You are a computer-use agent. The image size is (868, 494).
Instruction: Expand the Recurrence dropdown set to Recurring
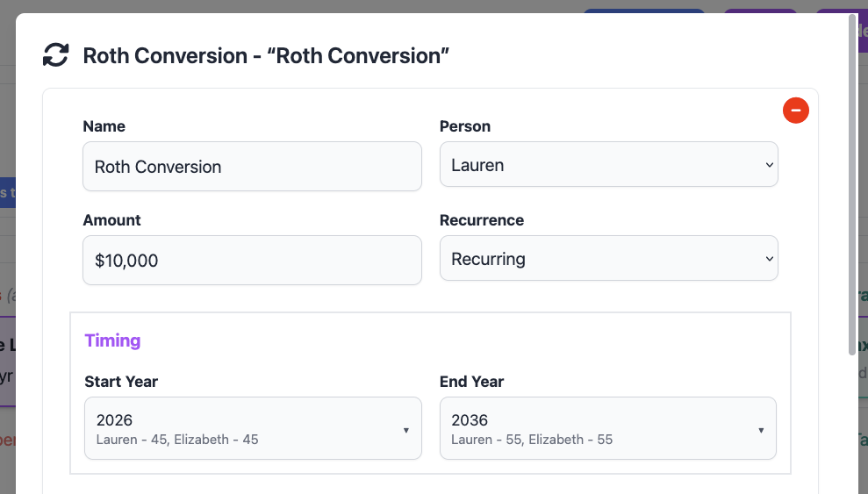coord(608,259)
